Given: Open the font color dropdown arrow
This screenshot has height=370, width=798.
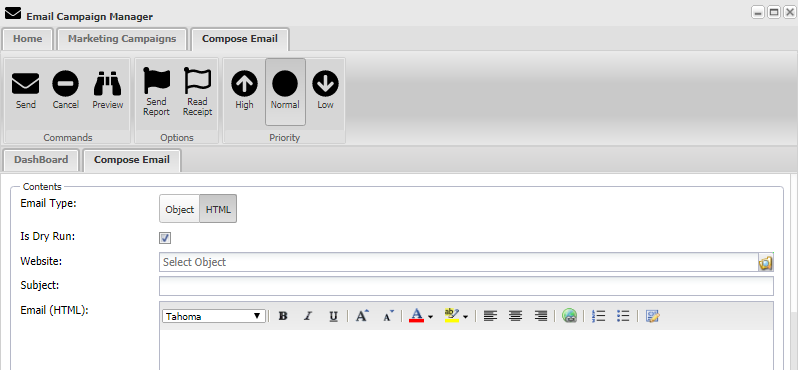Looking at the screenshot, I should 431,317.
